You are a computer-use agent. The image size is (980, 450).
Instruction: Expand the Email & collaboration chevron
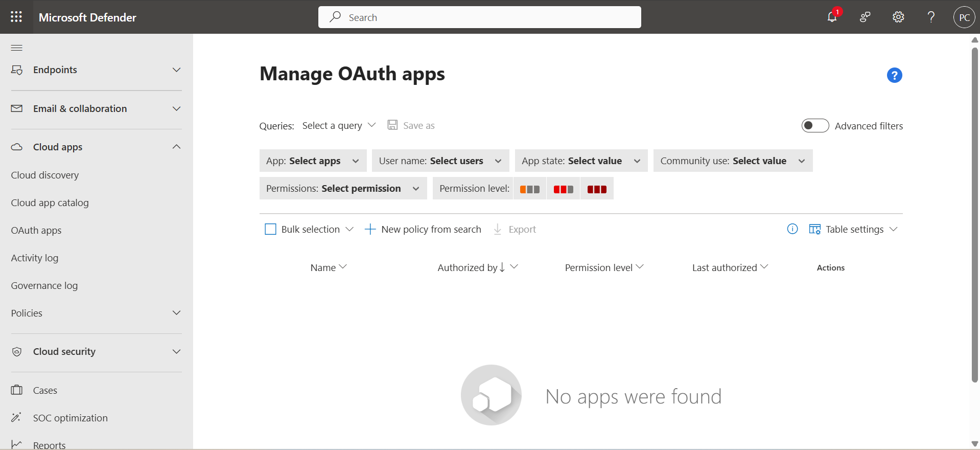click(x=177, y=108)
